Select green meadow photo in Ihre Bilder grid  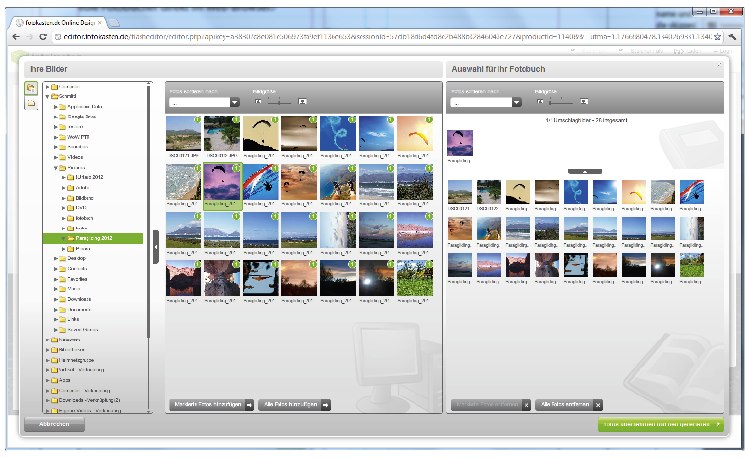click(415, 278)
